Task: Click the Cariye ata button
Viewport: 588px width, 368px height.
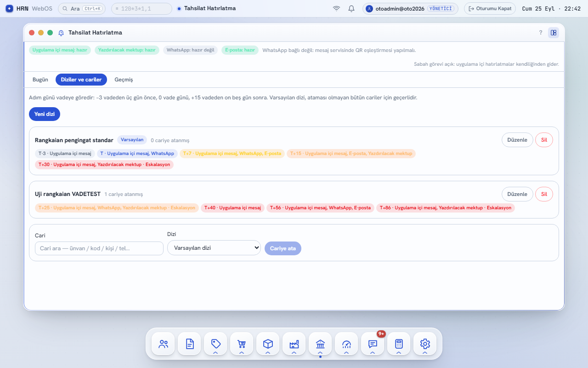Action: 283,248
